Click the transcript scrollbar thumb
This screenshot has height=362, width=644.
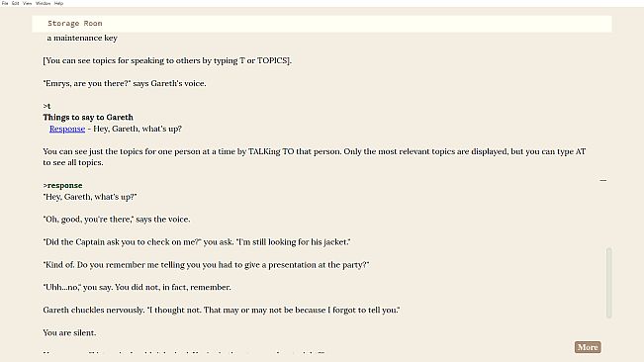[608, 282]
